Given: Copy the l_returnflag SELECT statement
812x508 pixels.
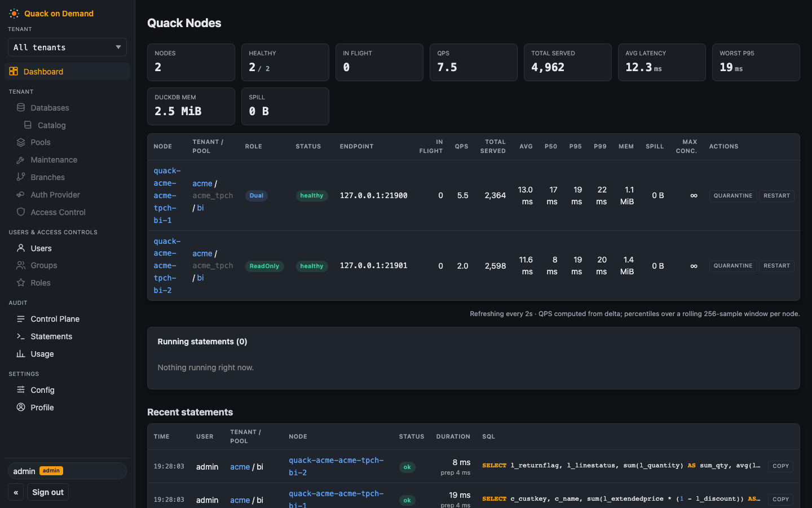Looking at the screenshot, I should 780,466.
